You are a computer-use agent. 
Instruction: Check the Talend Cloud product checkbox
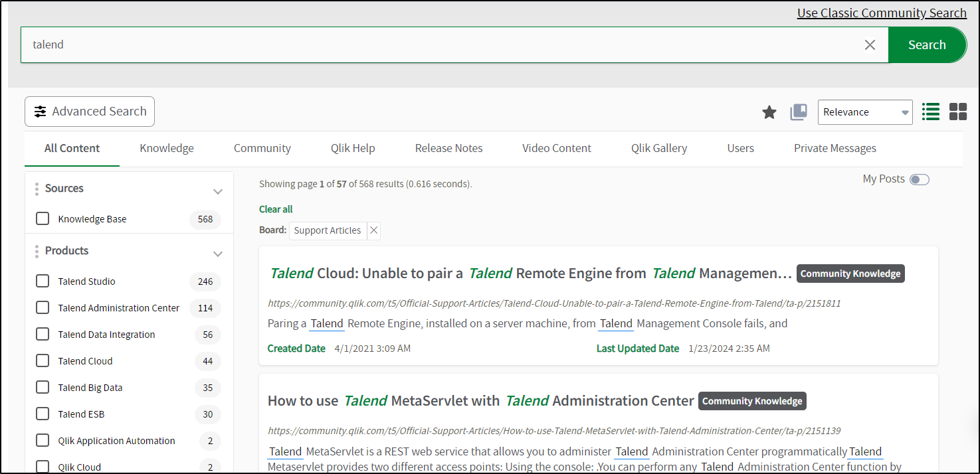click(43, 360)
